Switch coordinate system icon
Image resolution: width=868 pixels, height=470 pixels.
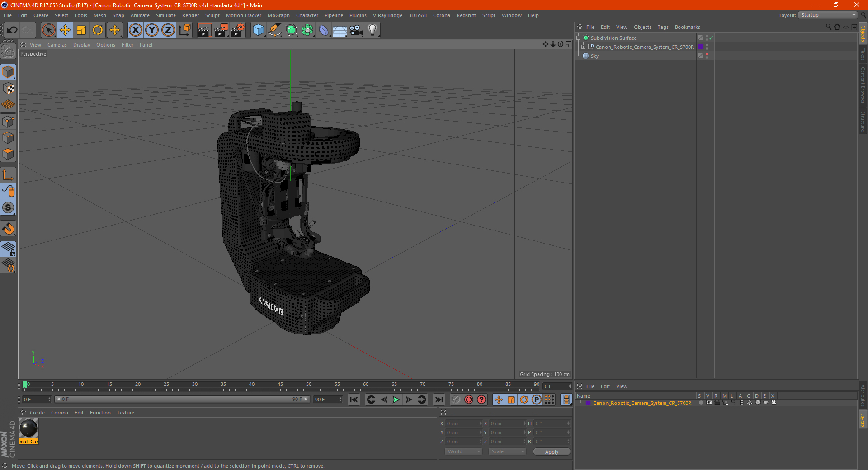point(184,30)
